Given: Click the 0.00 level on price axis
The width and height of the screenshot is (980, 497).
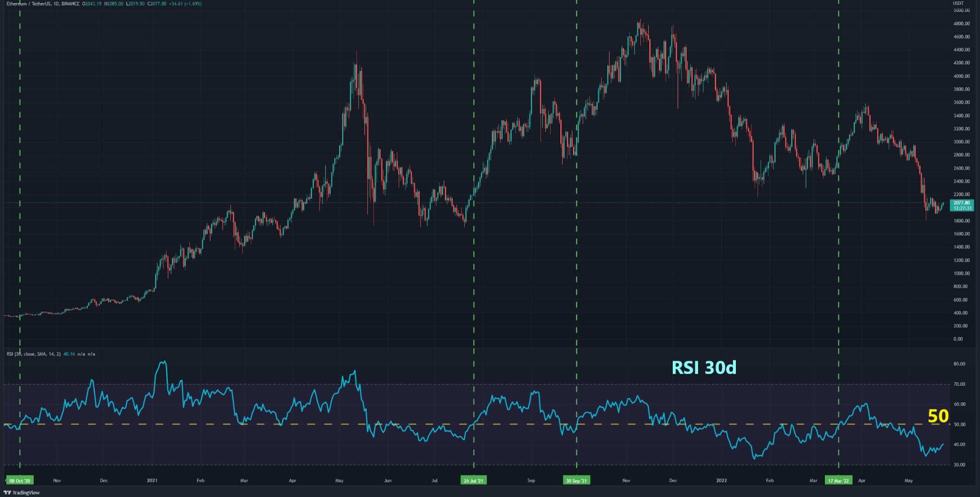Looking at the screenshot, I should pyautogui.click(x=958, y=339).
